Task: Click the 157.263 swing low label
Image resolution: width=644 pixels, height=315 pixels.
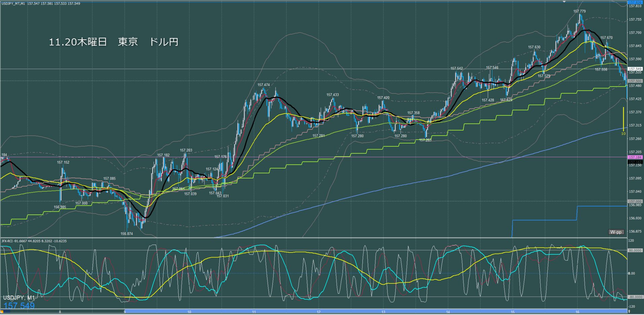Action: click(x=425, y=140)
